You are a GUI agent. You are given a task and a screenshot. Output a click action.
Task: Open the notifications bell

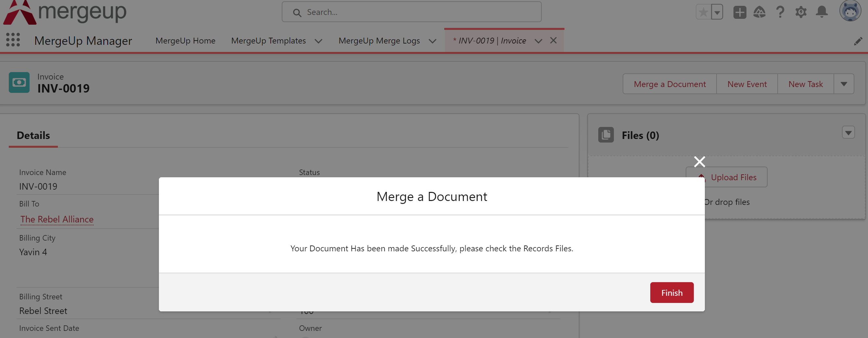[x=822, y=12]
